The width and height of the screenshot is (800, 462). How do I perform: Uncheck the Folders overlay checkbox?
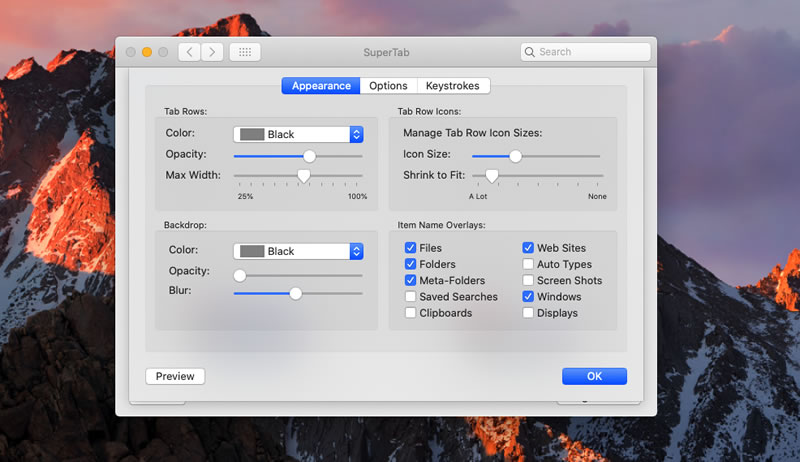[410, 264]
